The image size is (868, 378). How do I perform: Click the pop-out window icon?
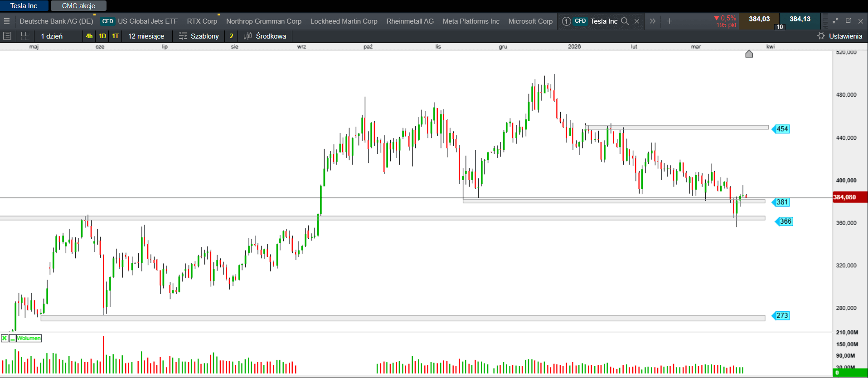[x=848, y=21]
